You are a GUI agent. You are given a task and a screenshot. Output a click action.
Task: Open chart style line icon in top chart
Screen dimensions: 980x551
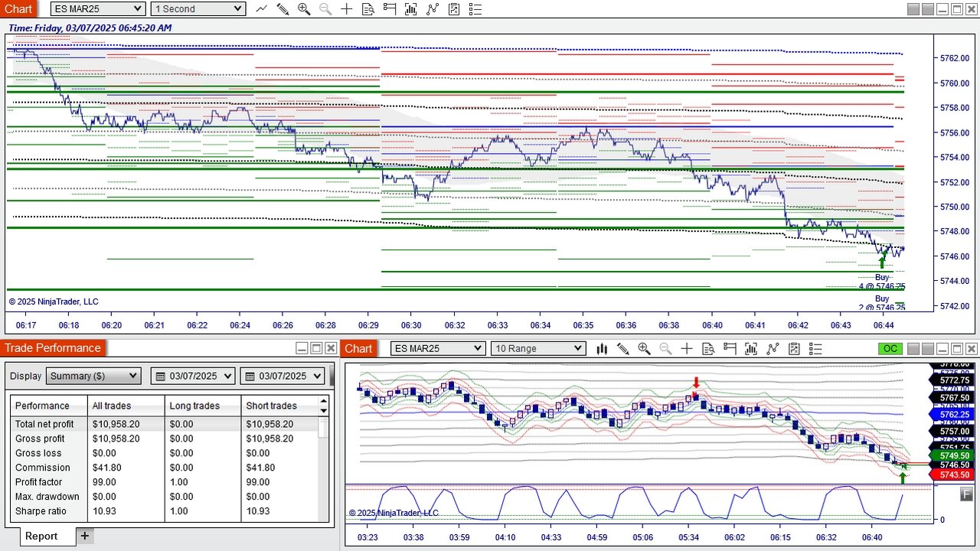262,9
